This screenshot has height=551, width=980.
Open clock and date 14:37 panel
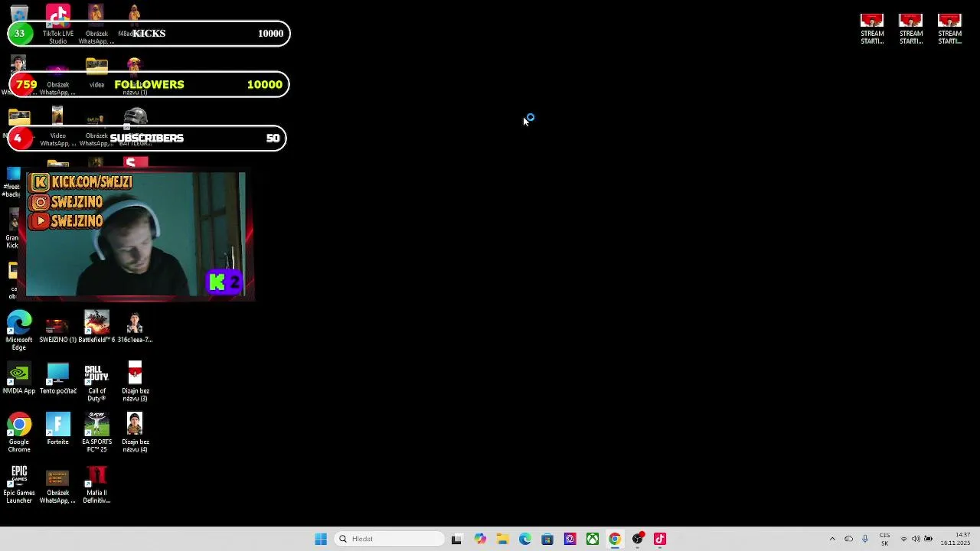955,539
